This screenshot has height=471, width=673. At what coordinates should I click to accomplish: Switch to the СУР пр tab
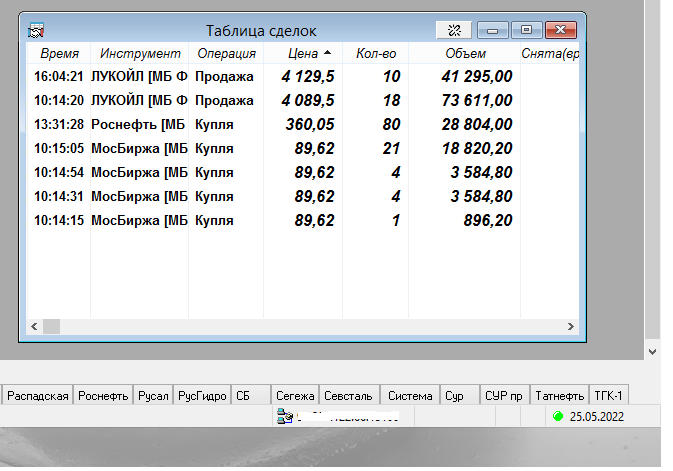tap(503, 396)
